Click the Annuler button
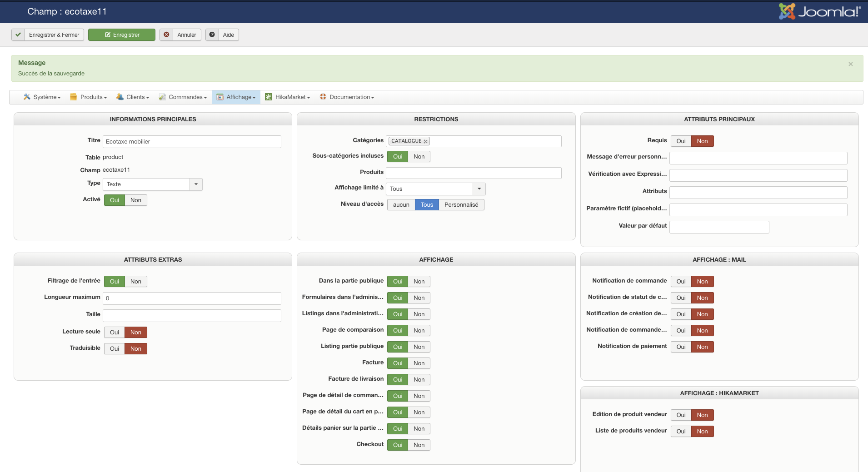Screen dimensions: 868x472 click(x=180, y=35)
